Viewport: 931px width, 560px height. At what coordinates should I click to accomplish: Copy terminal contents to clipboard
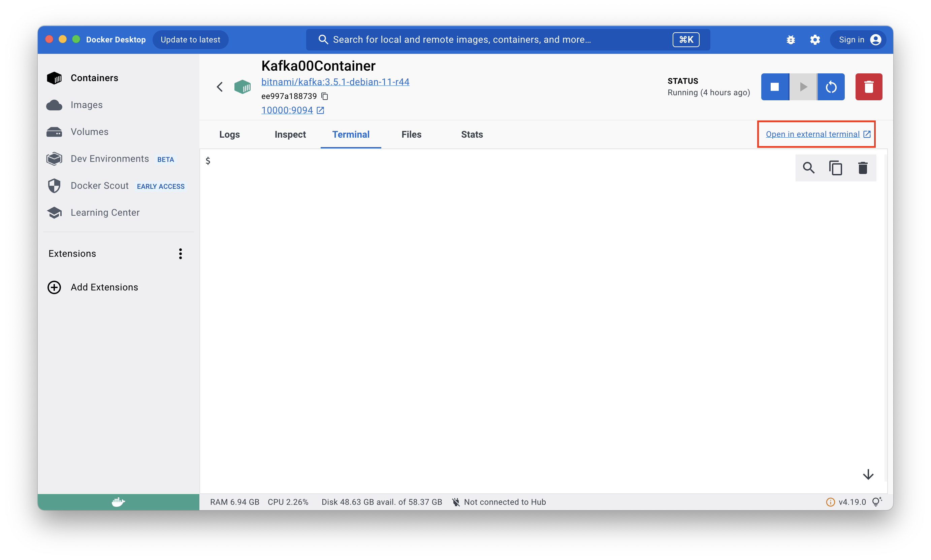click(x=835, y=168)
